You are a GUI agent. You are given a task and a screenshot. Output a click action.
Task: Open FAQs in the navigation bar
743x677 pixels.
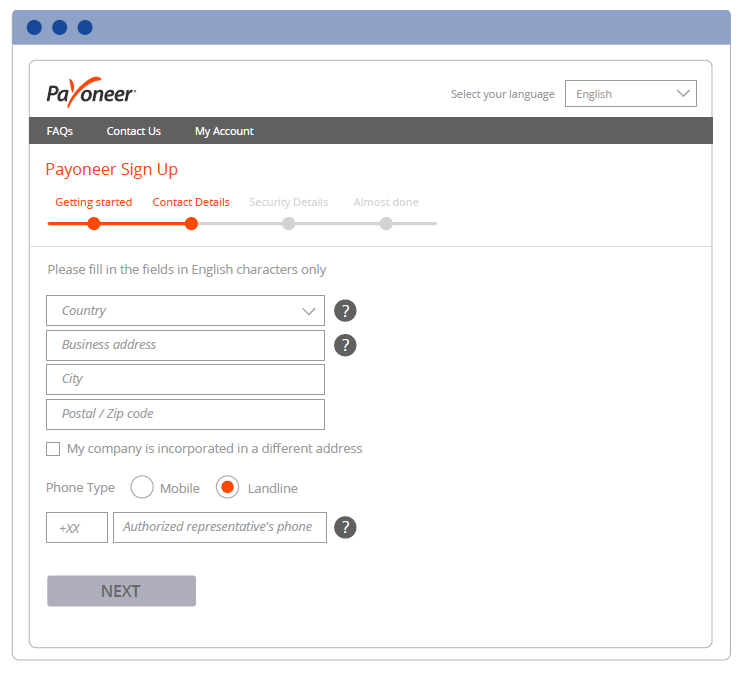click(60, 131)
